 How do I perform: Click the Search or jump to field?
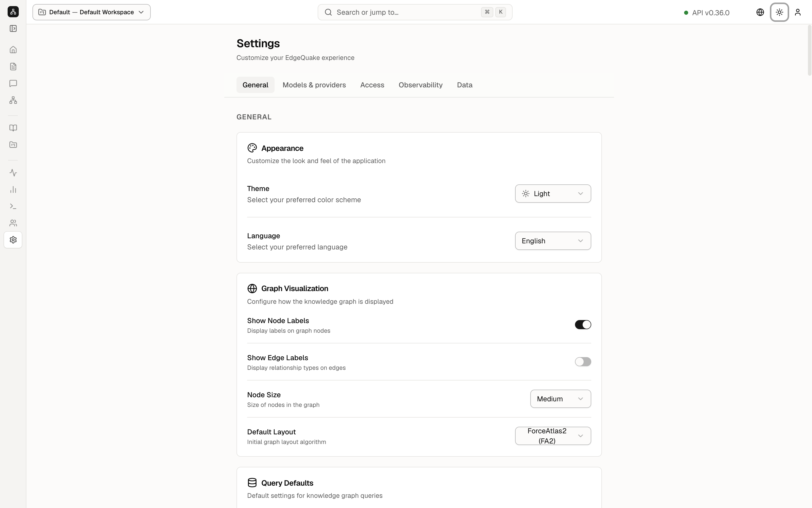point(415,12)
